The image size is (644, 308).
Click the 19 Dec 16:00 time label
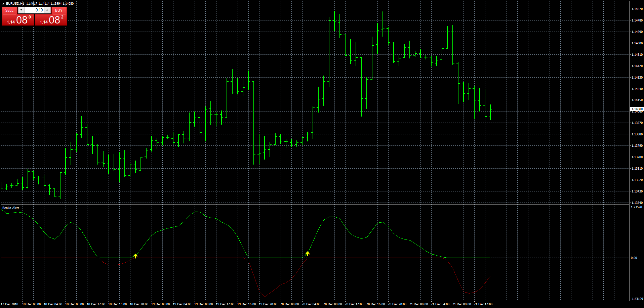point(246,304)
